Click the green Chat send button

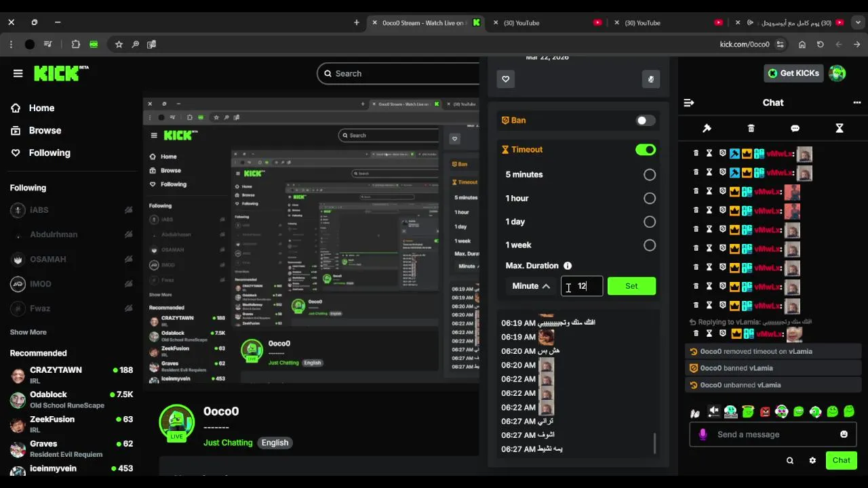point(842,460)
